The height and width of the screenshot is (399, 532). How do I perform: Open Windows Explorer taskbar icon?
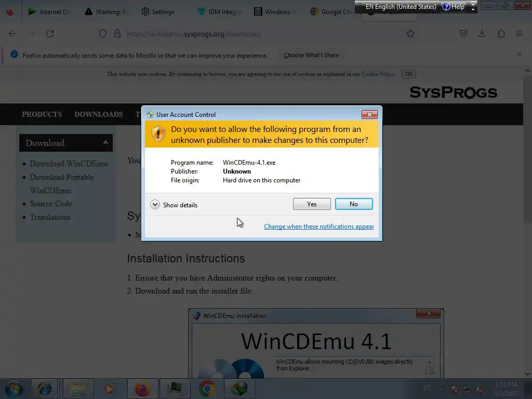point(79,389)
